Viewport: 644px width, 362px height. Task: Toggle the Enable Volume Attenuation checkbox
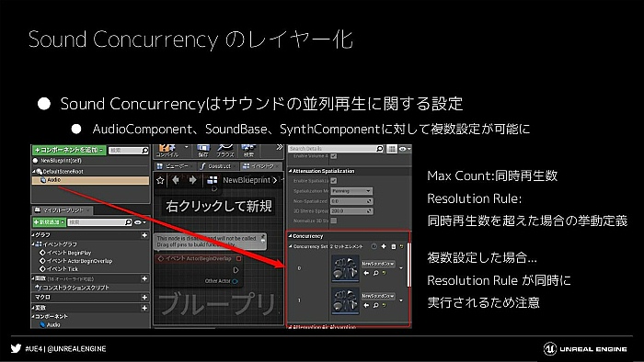coord(334,156)
